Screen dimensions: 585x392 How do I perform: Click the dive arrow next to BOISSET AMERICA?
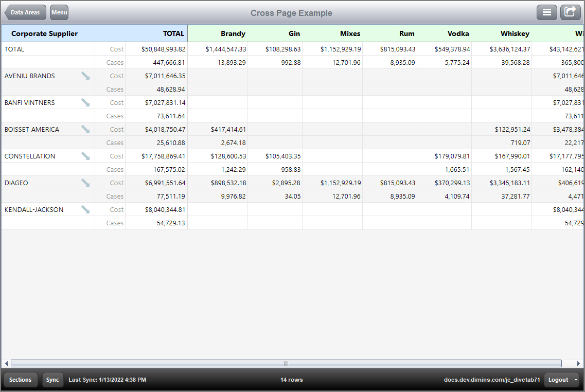click(85, 129)
